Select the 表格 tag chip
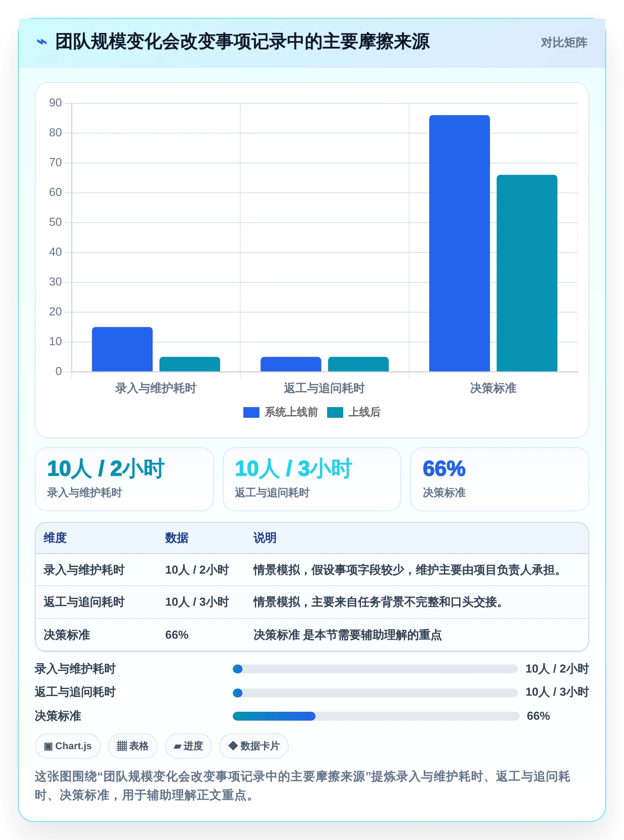Image resolution: width=624 pixels, height=840 pixels. coord(133,746)
